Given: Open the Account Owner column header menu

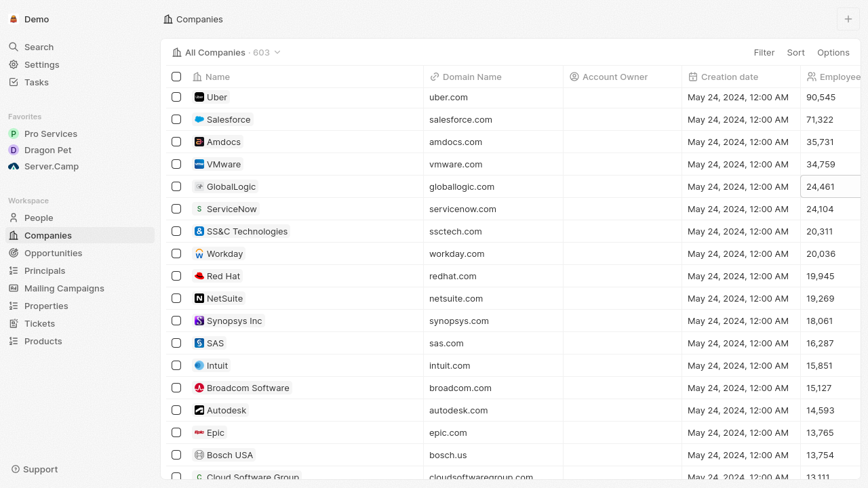Looking at the screenshot, I should tap(623, 77).
